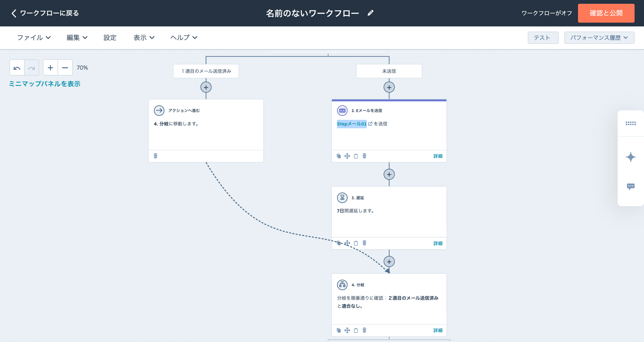Move the 2. Eメールを送信 action
This screenshot has width=644, height=342.
coord(347,156)
